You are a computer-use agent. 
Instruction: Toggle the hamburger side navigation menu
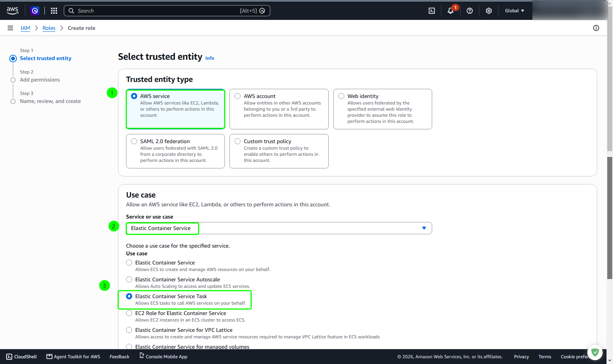tap(10, 28)
